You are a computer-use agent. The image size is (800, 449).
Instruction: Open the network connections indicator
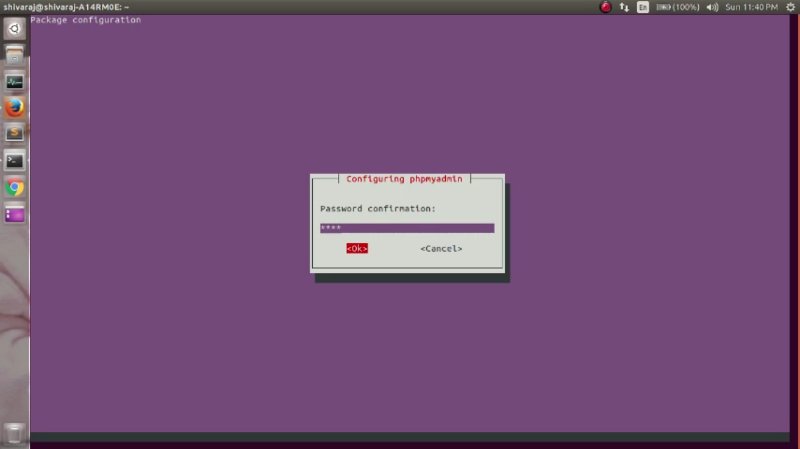tap(624, 7)
